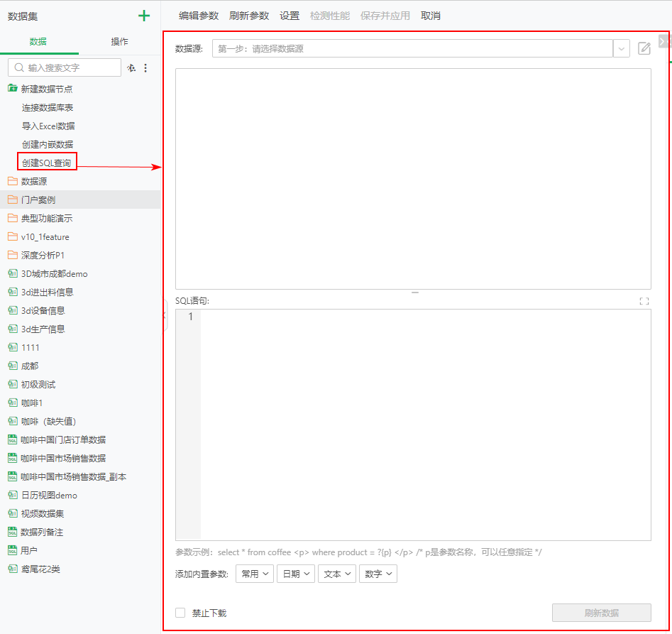Click 创建SQL查询 to create SQL query
This screenshot has height=634, width=672.
[x=46, y=162]
